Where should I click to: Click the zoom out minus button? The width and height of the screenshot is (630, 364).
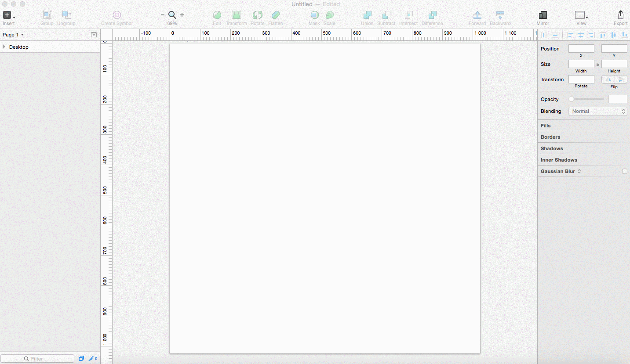click(x=163, y=15)
